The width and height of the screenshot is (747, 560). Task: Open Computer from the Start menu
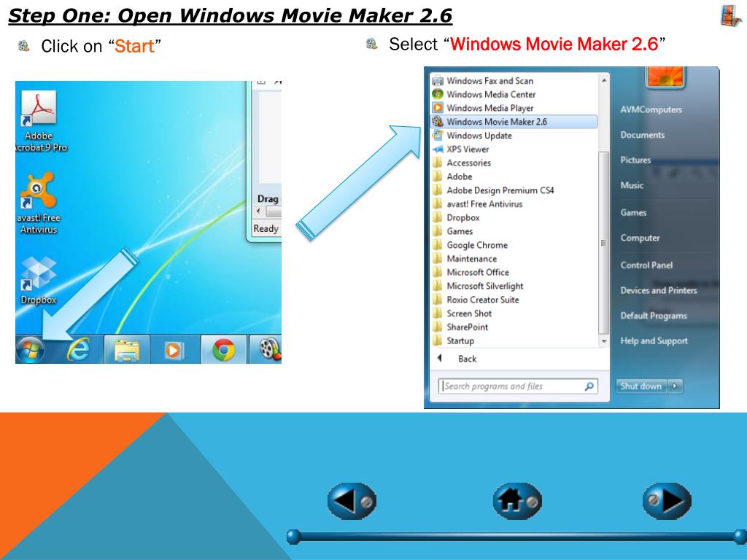(640, 238)
